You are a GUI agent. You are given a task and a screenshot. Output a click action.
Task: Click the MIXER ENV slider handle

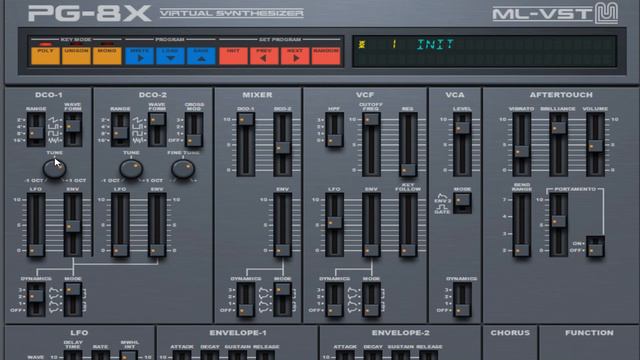tap(282, 250)
